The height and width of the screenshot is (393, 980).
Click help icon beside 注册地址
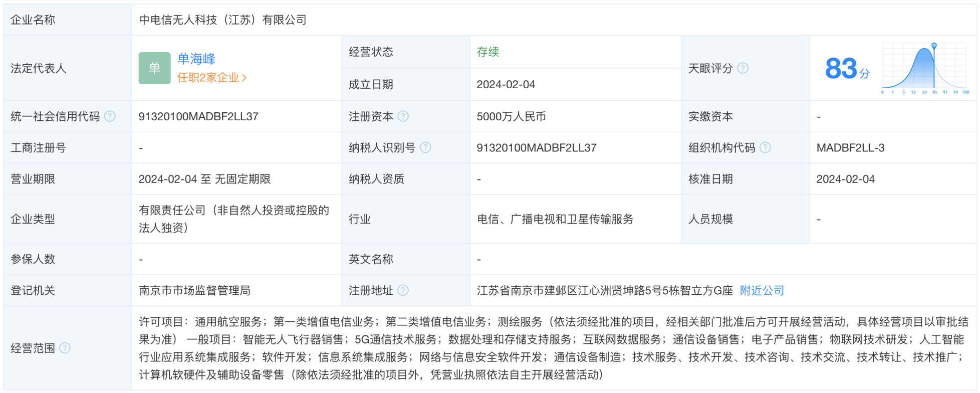click(x=403, y=290)
